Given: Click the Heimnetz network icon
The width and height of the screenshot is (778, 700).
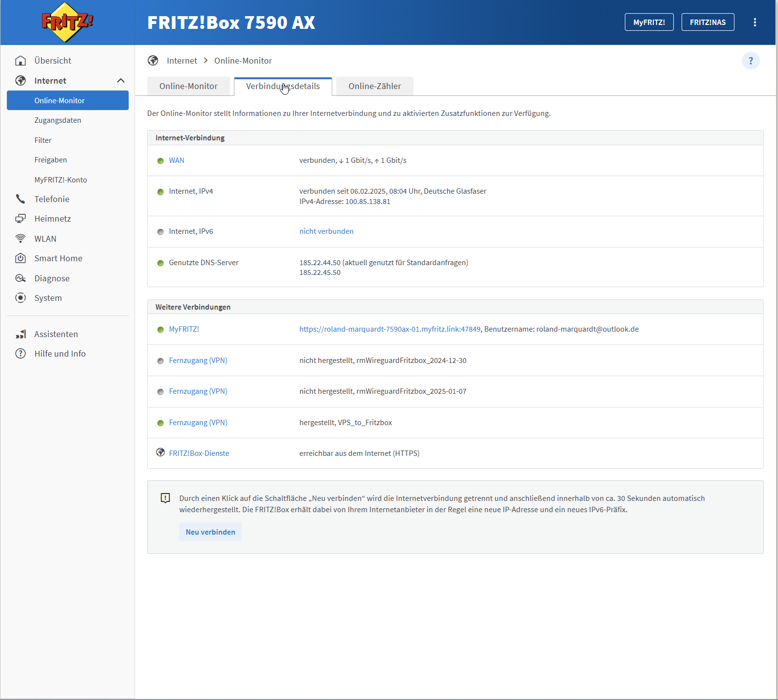Looking at the screenshot, I should (x=21, y=219).
